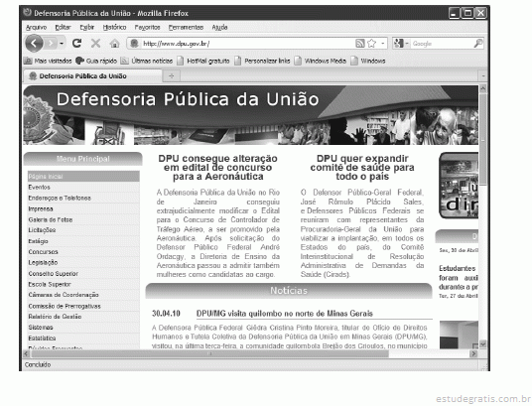The height and width of the screenshot is (406, 532).
Task: Click the URL address field
Action: (248, 44)
